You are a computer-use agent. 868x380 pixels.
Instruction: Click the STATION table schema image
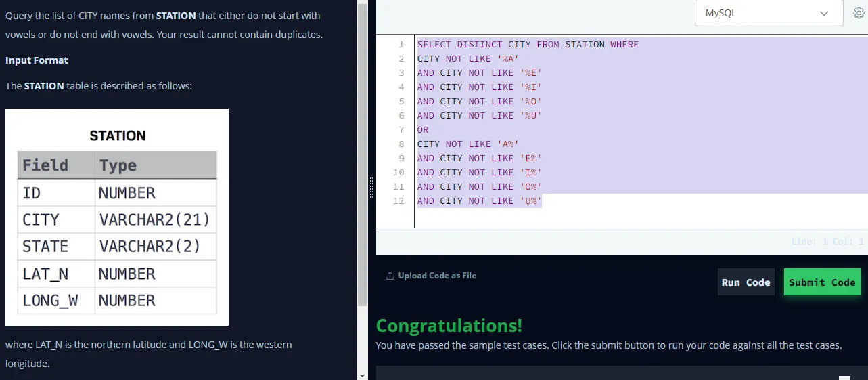[117, 217]
